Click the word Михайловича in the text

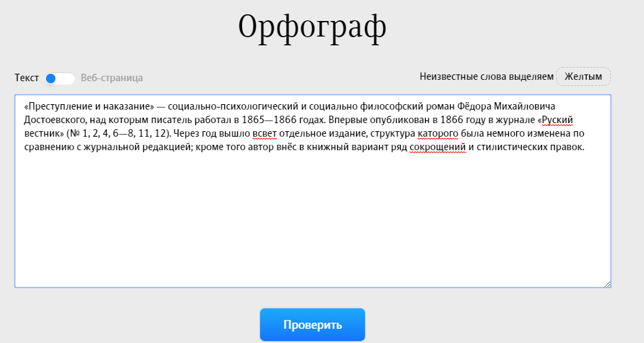(524, 106)
